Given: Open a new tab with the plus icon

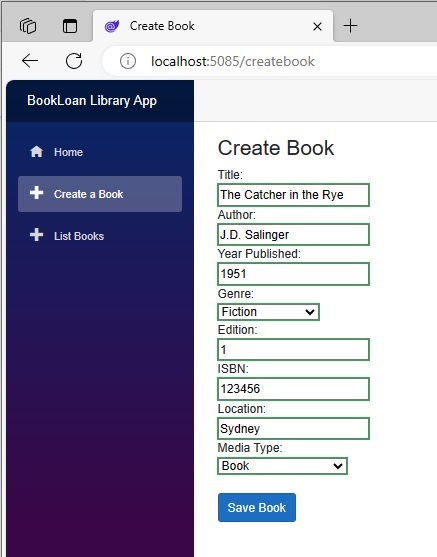Looking at the screenshot, I should (350, 26).
